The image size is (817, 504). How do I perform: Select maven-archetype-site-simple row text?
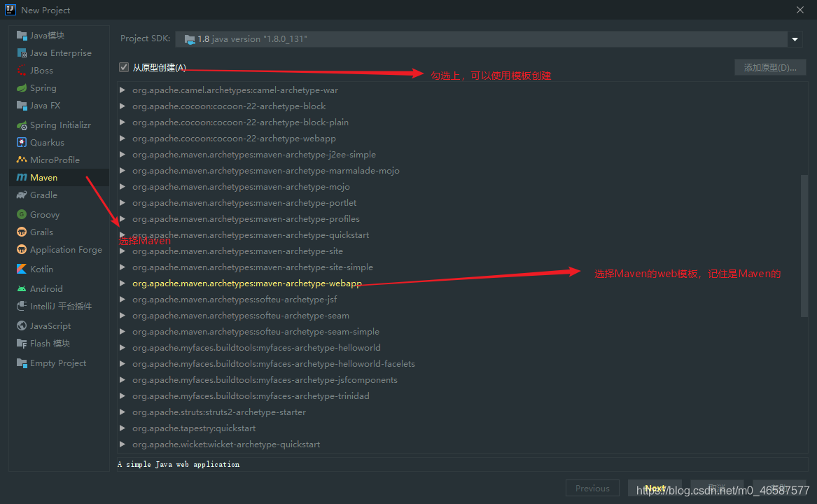click(253, 267)
